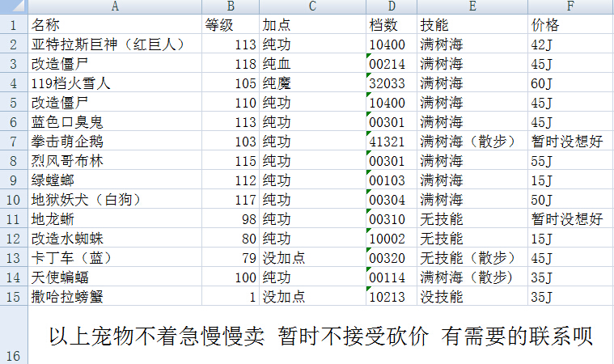Select entire row 7 via row header

coord(13,141)
